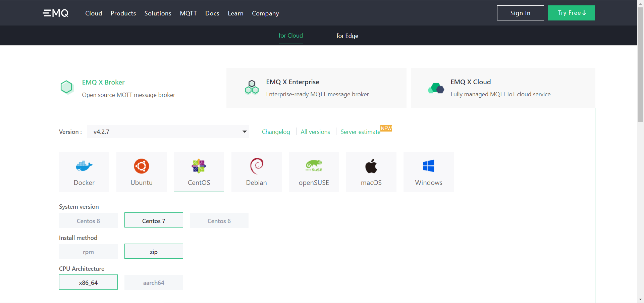The height and width of the screenshot is (303, 644).
Task: Select the EMQ X Enterprise tab
Action: 316,88
